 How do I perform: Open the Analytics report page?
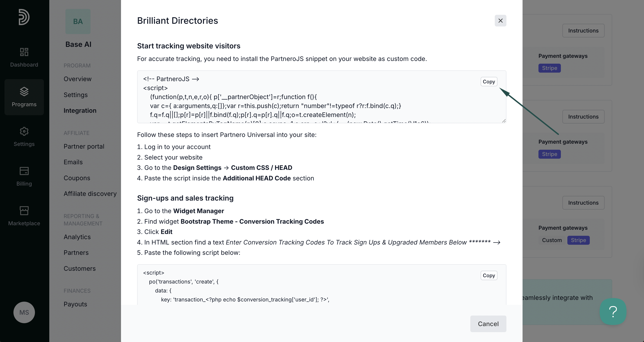coord(77,237)
